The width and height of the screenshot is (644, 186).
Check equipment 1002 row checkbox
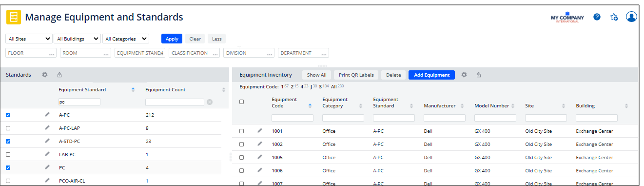[241, 145]
